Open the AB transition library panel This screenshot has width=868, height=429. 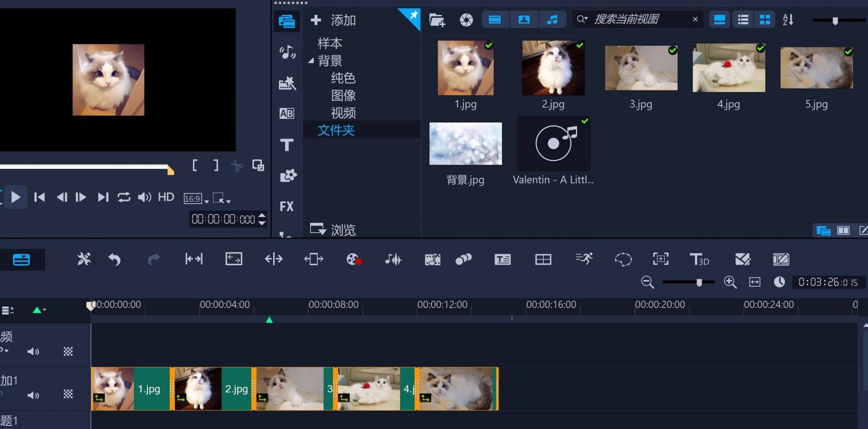(x=287, y=113)
